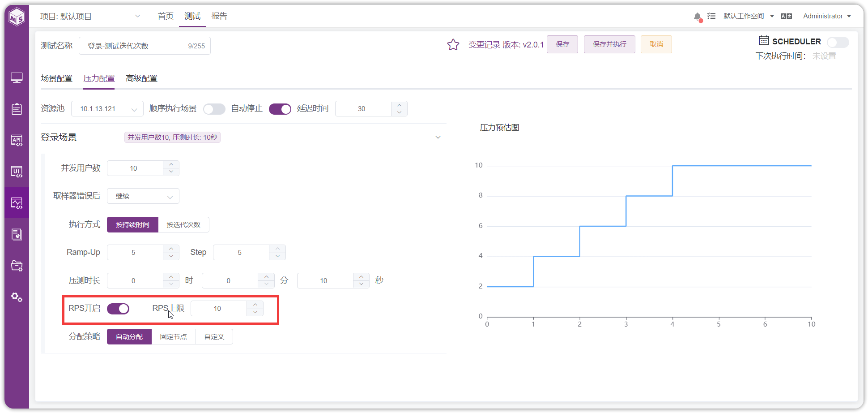Open the 取样器错误后 继续 dropdown

(143, 196)
